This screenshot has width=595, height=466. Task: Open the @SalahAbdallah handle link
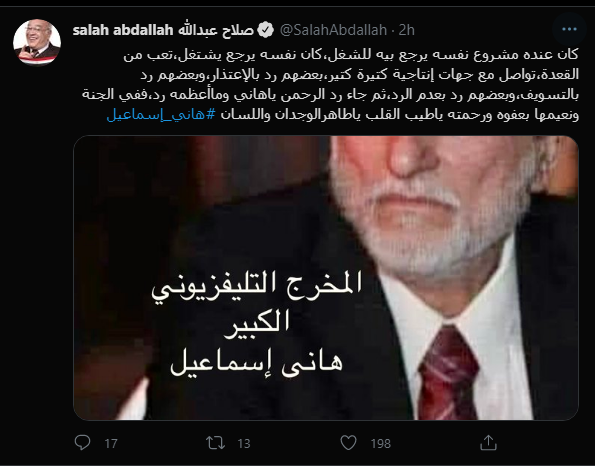click(x=334, y=30)
